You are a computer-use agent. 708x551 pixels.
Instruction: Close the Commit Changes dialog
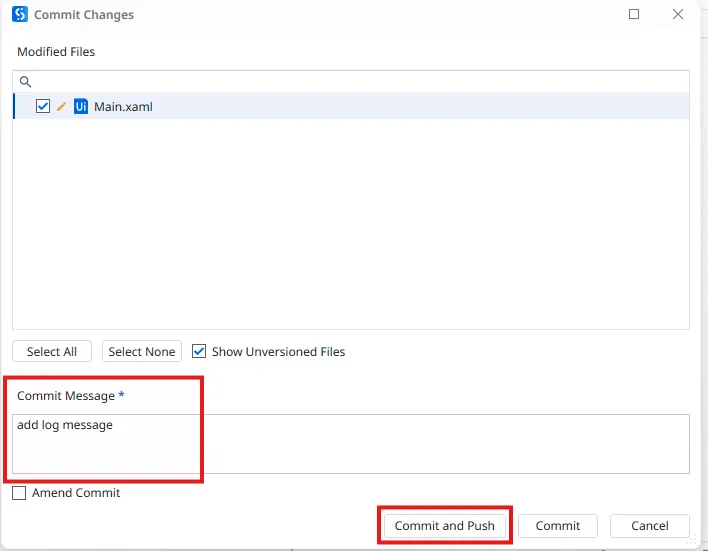[678, 15]
